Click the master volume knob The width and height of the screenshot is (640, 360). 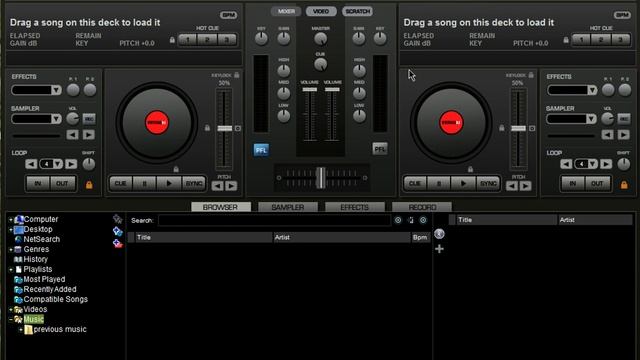pos(321,39)
